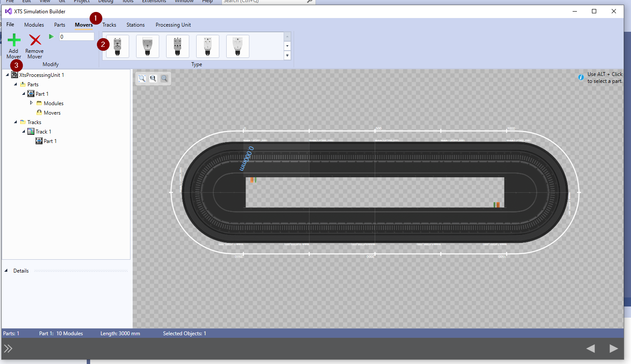Viewport: 631px width, 364px height.
Task: Select the second mover type thumbnail
Action: [x=148, y=46]
